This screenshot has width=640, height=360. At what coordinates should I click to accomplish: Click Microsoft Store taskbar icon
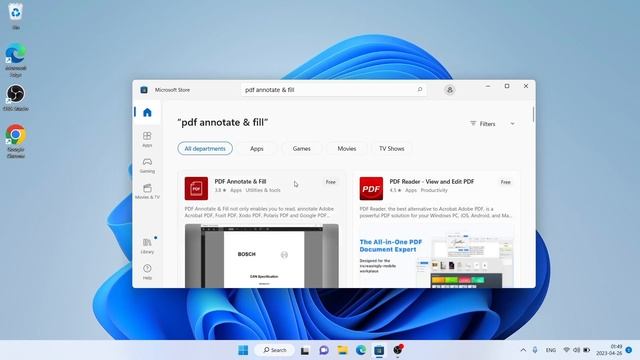pyautogui.click(x=379, y=350)
